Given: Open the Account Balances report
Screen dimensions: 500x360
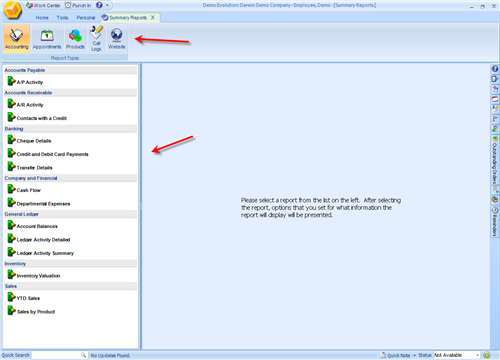Looking at the screenshot, I should pyautogui.click(x=33, y=225).
